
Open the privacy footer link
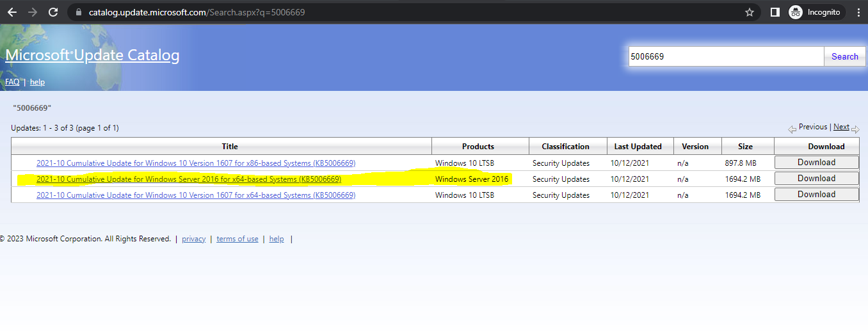(193, 239)
